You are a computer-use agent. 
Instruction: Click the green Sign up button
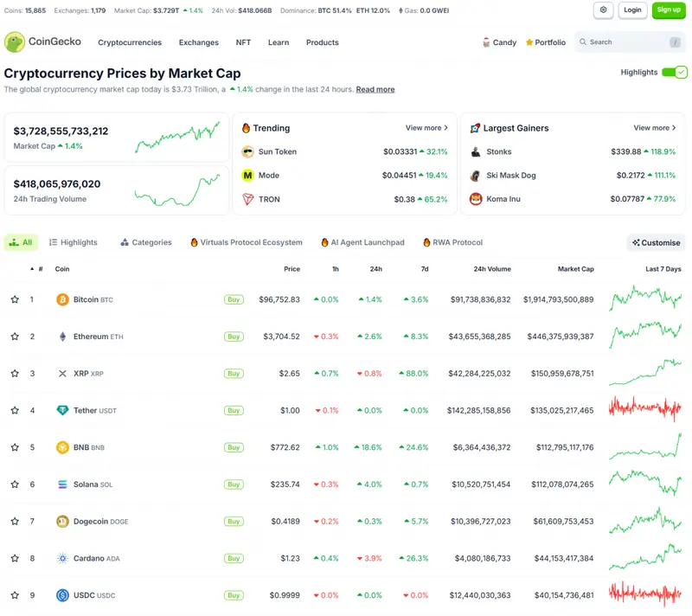click(x=669, y=10)
